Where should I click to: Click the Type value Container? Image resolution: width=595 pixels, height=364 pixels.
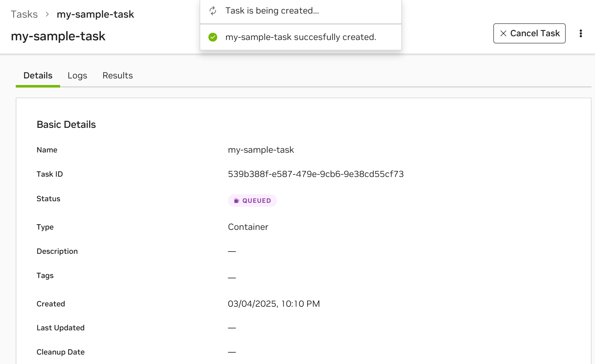[x=248, y=227]
